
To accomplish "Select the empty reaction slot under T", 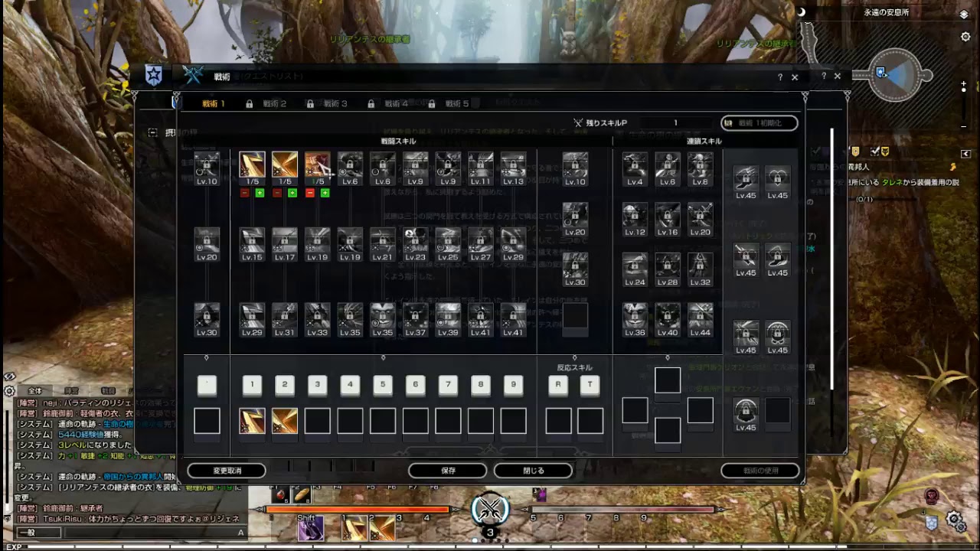I will tap(590, 421).
